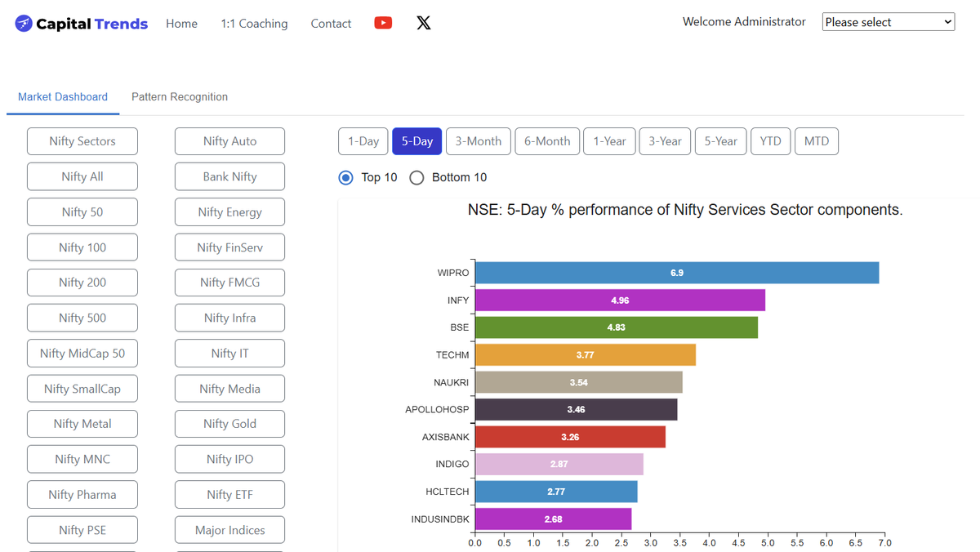The height and width of the screenshot is (552, 980).
Task: Show Nifty Media sector
Action: [x=229, y=389]
